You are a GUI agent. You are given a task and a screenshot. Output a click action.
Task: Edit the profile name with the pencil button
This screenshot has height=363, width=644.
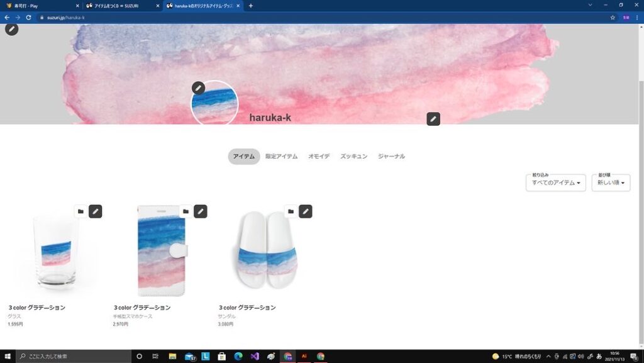coord(433,119)
